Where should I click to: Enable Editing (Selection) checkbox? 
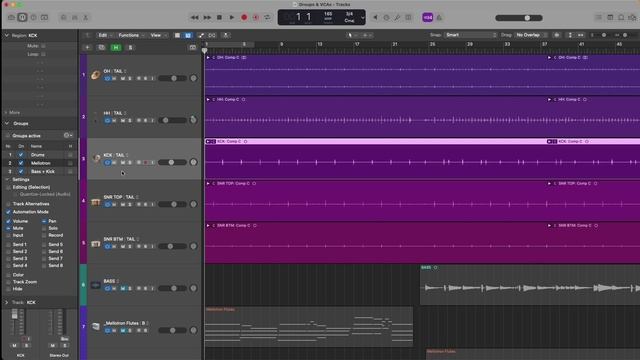coord(8,187)
